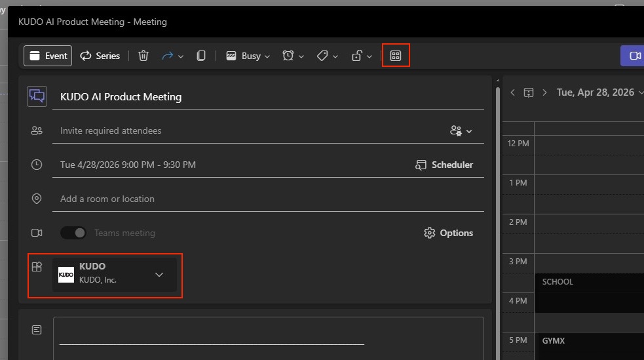The image size is (644, 360).
Task: Click the reminder alarm clock icon
Action: pos(288,56)
